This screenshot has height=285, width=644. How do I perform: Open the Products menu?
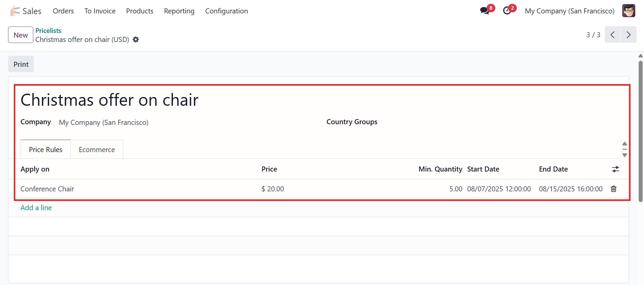point(140,11)
